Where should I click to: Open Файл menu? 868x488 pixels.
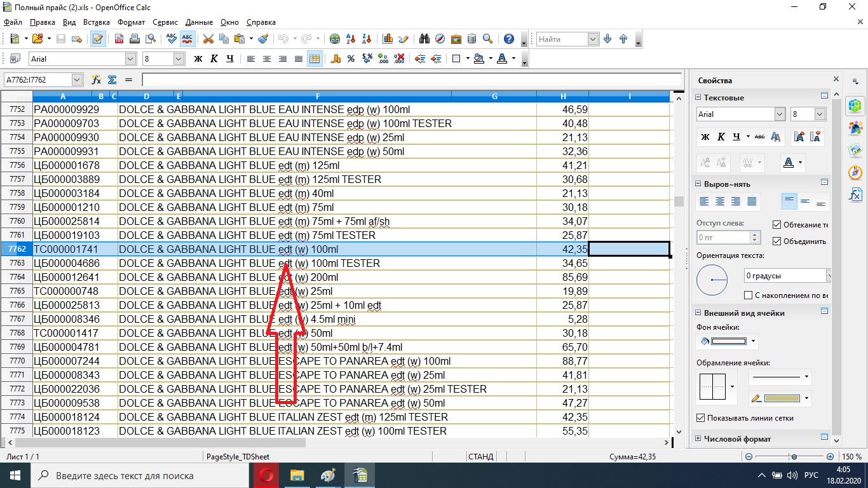13,22
